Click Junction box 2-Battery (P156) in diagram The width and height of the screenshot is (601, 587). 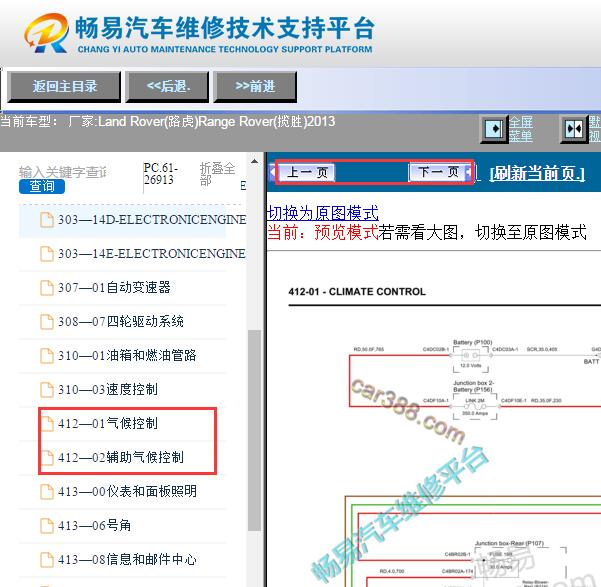coord(475,400)
